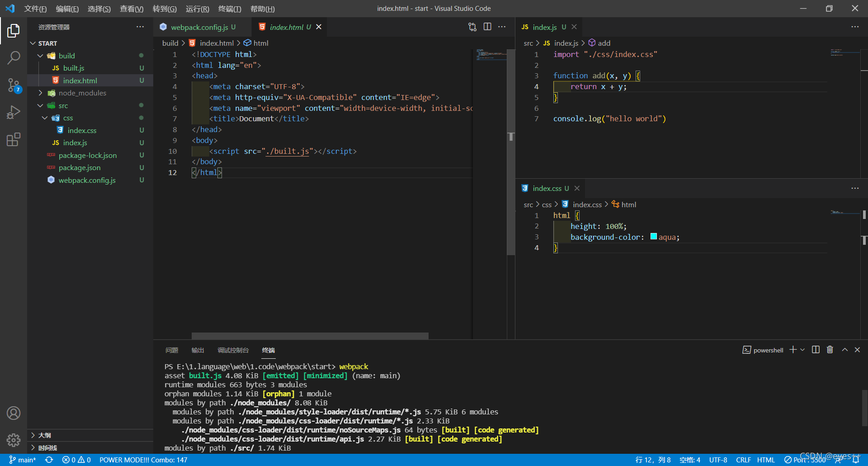Click the horizontal scrollbar of index.html editor

point(310,336)
